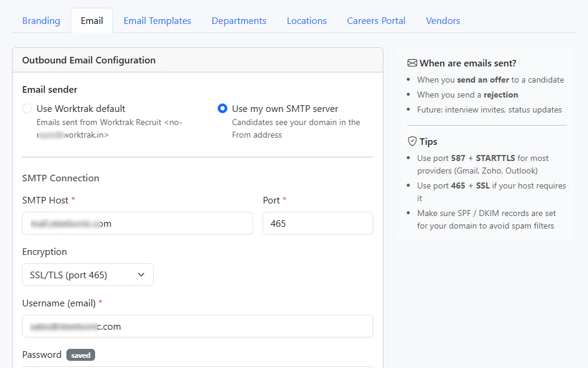The height and width of the screenshot is (368, 588).
Task: Click the 'When are emails sent?' heading
Action: [468, 63]
